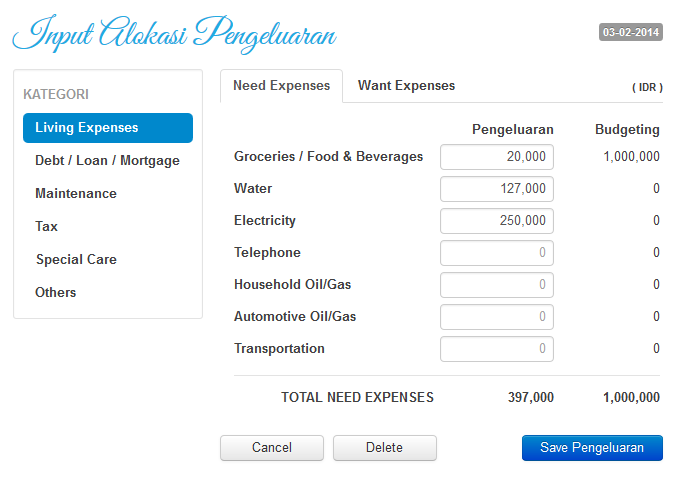Select Special Care category
Image resolution: width=675 pixels, height=489 pixels.
(76, 260)
